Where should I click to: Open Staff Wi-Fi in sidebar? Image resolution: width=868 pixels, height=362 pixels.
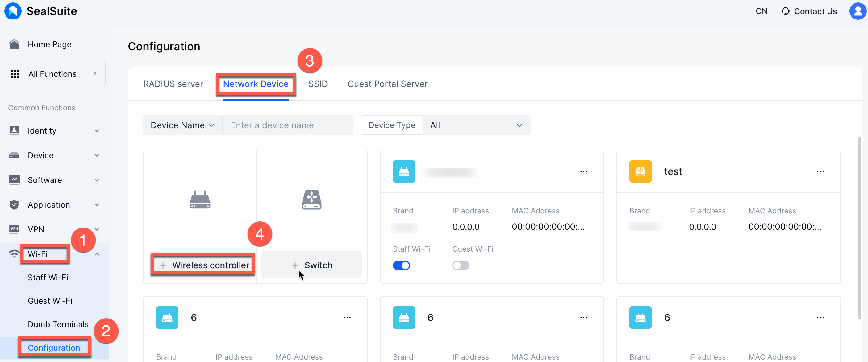tap(48, 277)
